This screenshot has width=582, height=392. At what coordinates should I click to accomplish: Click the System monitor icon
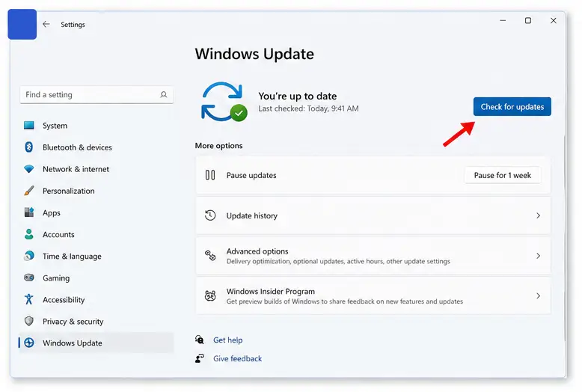29,126
